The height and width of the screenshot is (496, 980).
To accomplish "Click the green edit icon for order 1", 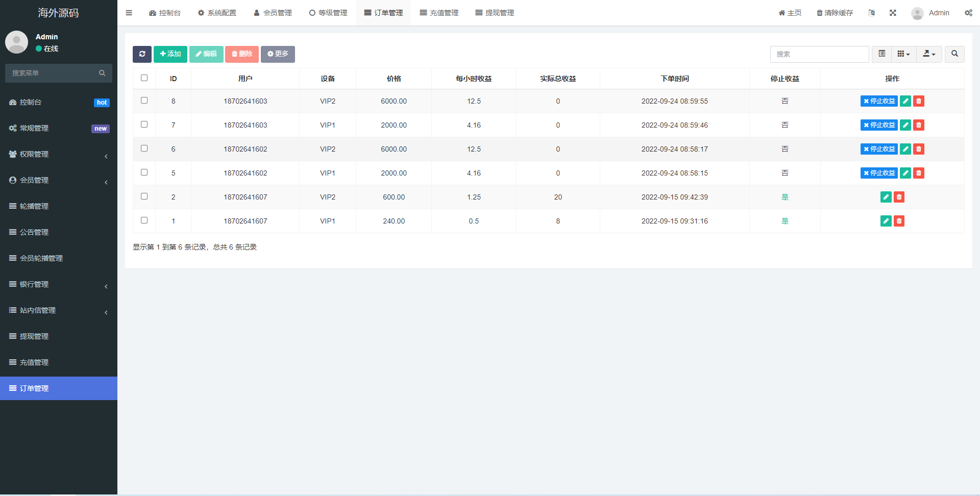I will pyautogui.click(x=886, y=221).
